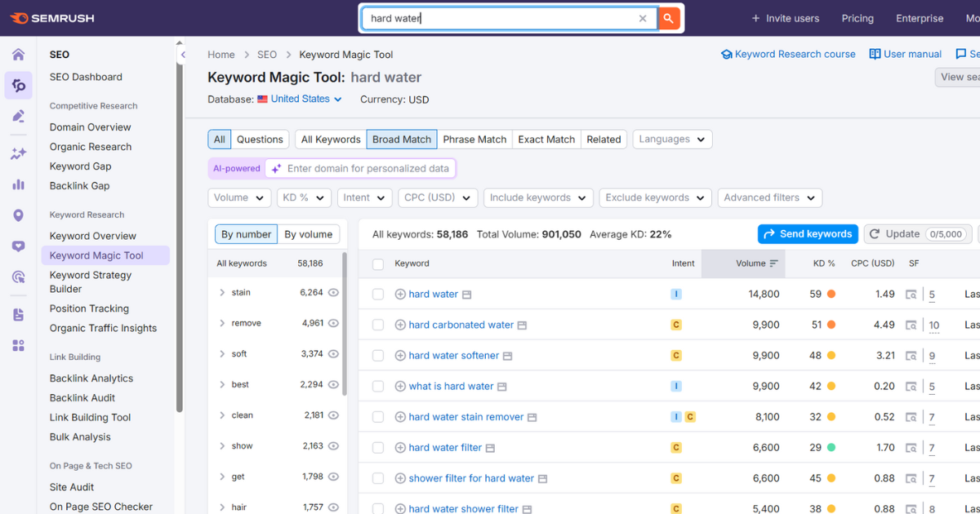Toggle eye icon for 'soft' group
980x514 pixels.
pos(333,354)
